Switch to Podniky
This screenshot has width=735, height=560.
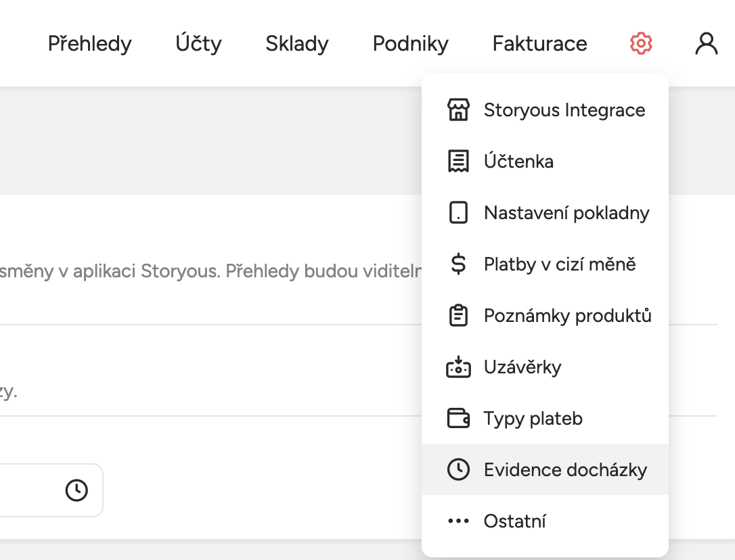click(x=409, y=43)
